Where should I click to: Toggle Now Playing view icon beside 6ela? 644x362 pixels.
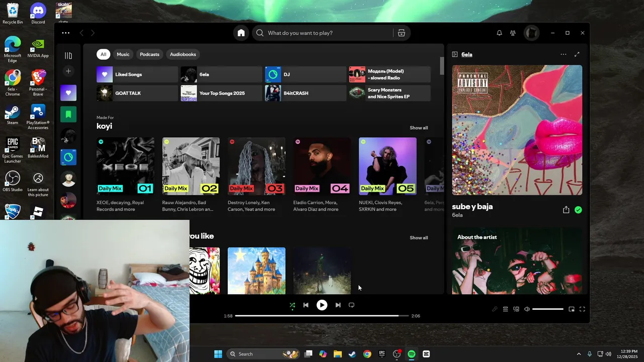(x=455, y=54)
